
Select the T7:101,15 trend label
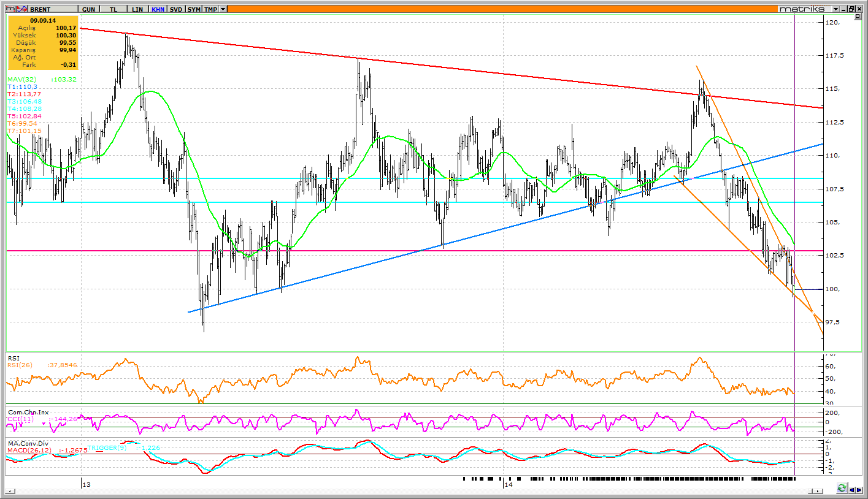point(25,131)
